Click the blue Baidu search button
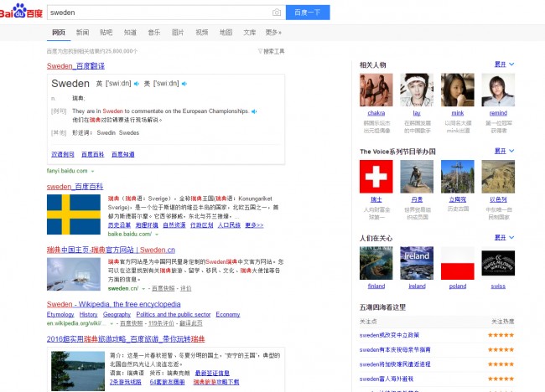 [308, 13]
